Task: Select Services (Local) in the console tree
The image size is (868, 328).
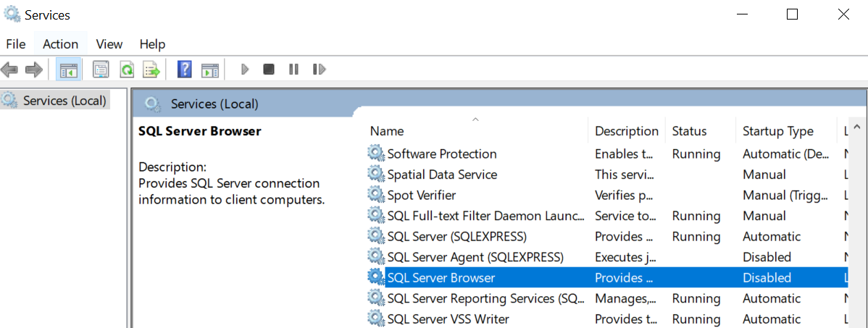Action: 64,101
